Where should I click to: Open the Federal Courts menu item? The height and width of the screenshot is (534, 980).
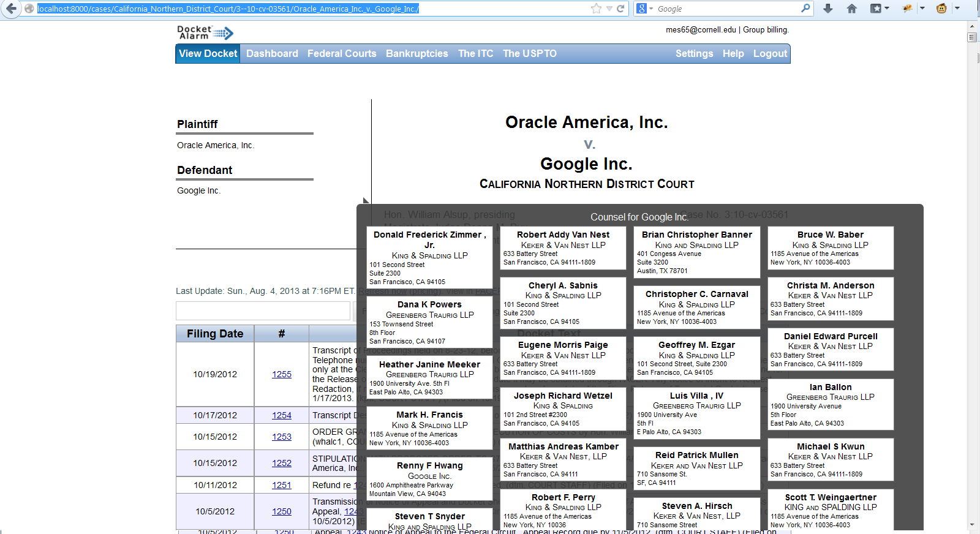(x=342, y=54)
